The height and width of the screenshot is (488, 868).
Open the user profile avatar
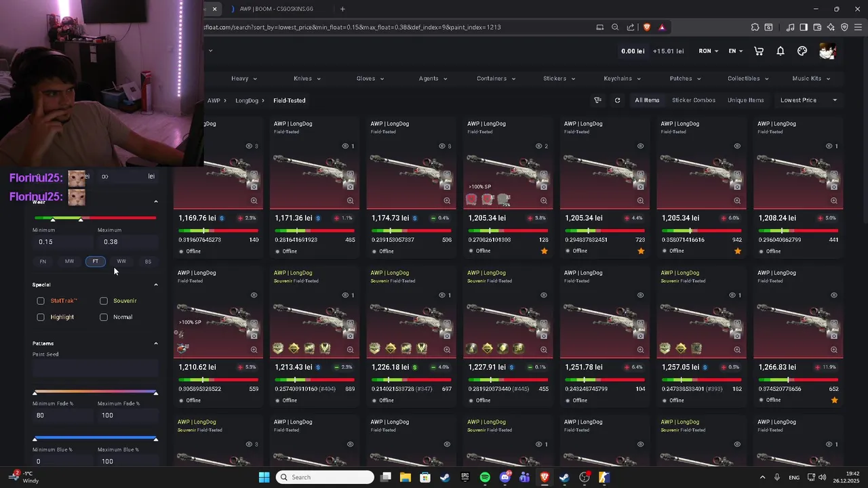pyautogui.click(x=827, y=51)
